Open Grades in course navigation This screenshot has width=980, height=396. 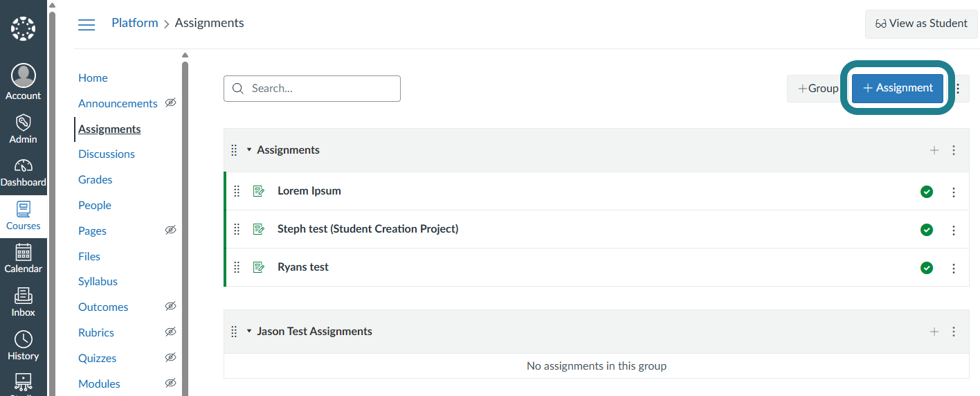(96, 179)
